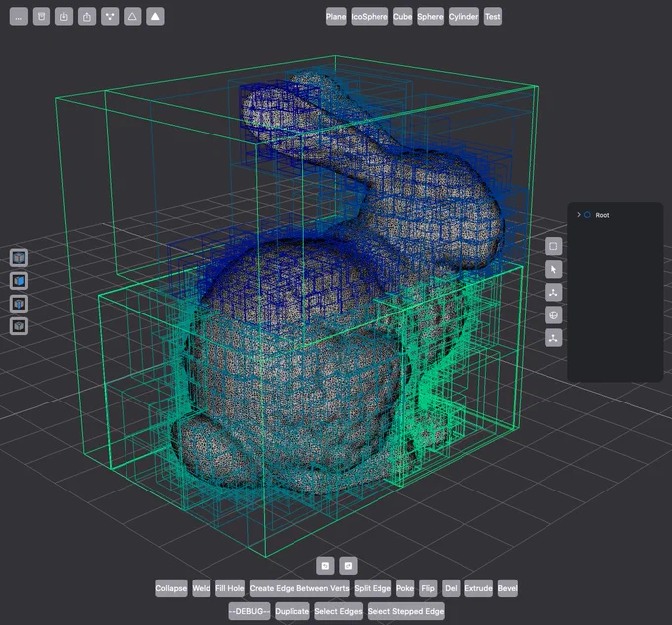Click the Test button
Viewport: 672px width, 625px height.
click(x=493, y=17)
